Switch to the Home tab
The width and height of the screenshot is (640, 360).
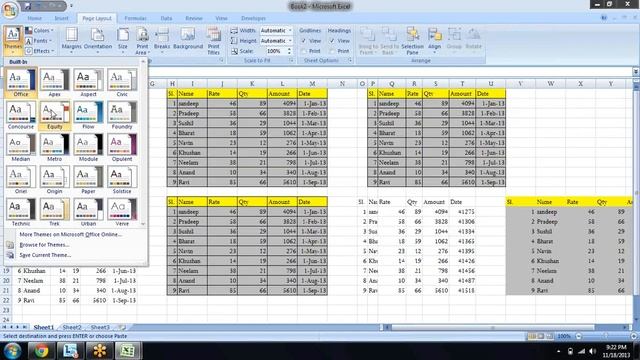[35, 18]
